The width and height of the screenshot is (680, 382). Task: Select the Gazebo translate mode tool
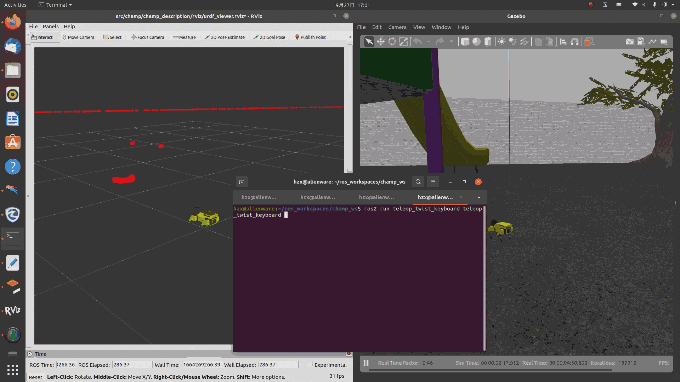pyautogui.click(x=380, y=42)
